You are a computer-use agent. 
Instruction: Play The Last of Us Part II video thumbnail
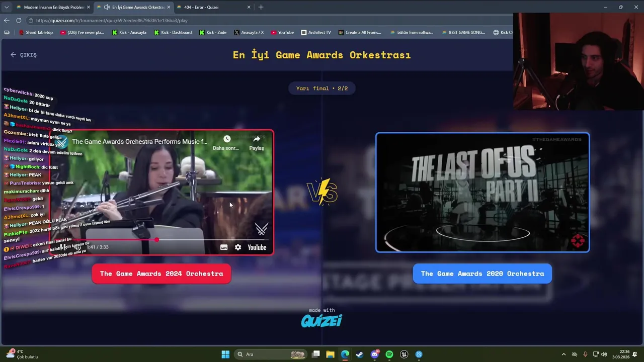[x=482, y=193]
